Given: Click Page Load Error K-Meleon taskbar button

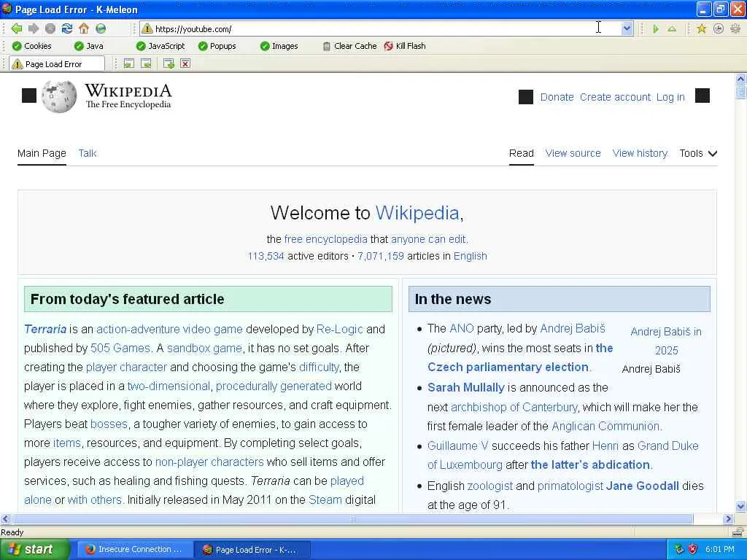Looking at the screenshot, I should 252,550.
